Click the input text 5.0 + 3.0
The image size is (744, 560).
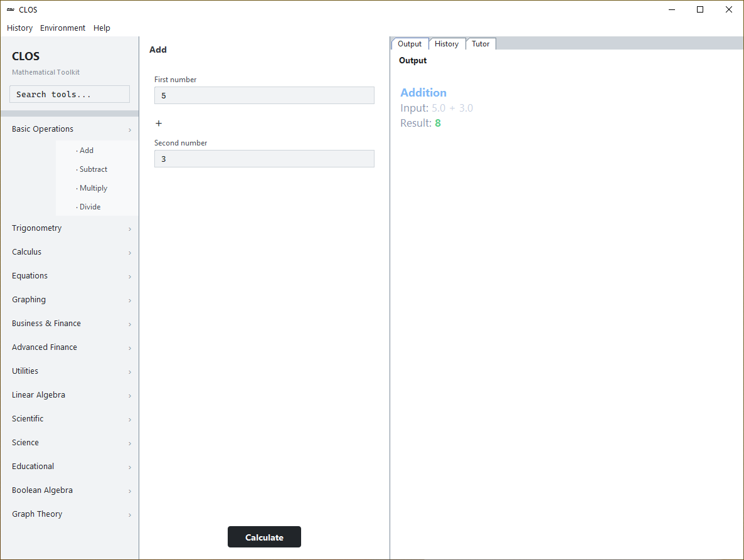pos(452,108)
